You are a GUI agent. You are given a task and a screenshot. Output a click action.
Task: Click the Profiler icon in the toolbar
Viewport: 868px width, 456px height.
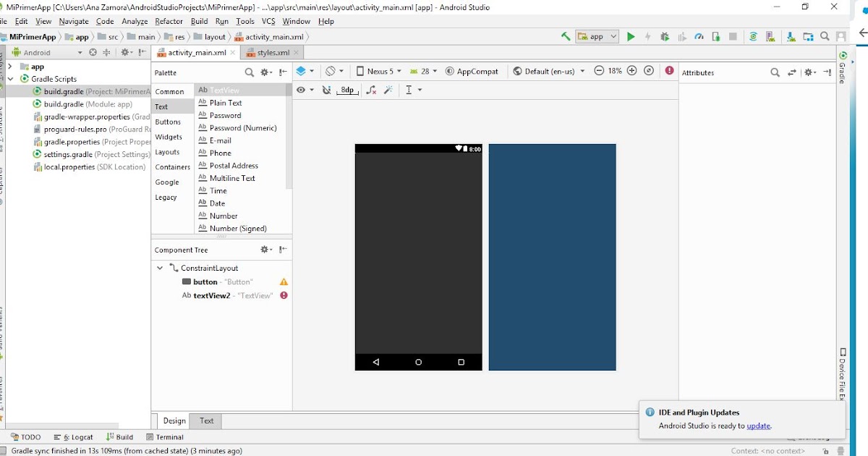(699, 36)
